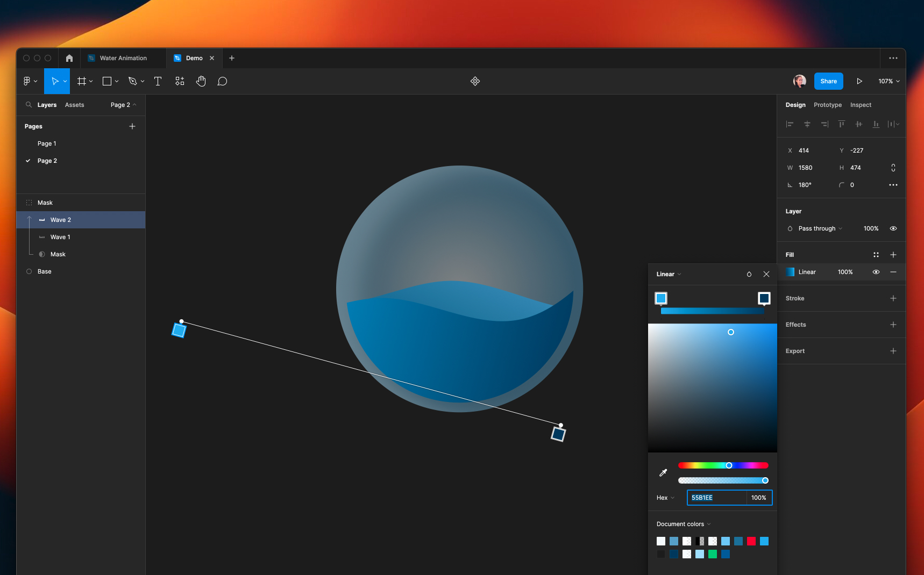Open the Layers tab
Viewport: 924px width, 575px height.
47,105
